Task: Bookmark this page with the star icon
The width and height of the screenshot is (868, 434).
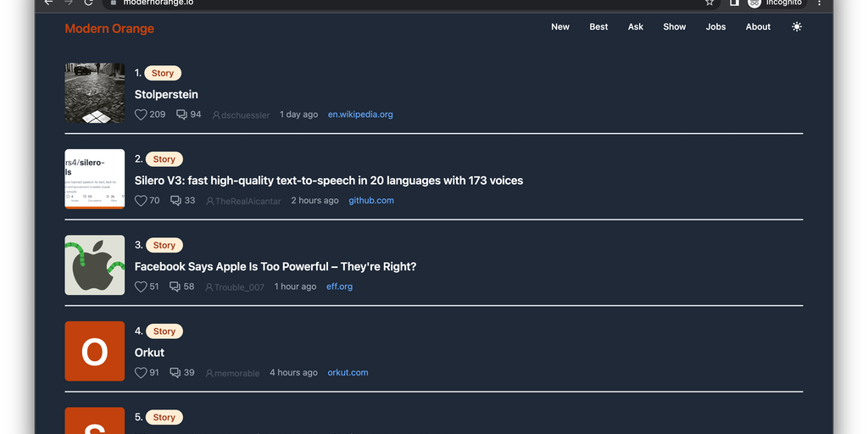Action: point(709,3)
